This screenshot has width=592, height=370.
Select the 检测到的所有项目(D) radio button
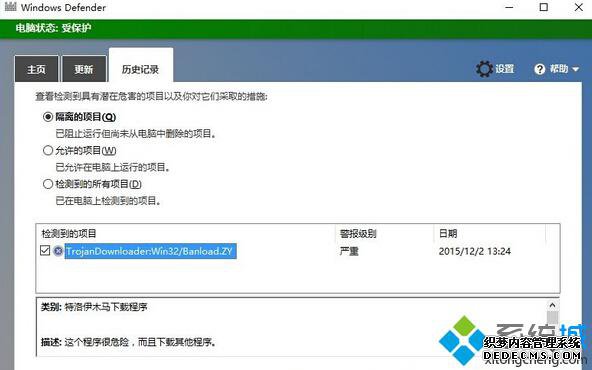coord(48,184)
